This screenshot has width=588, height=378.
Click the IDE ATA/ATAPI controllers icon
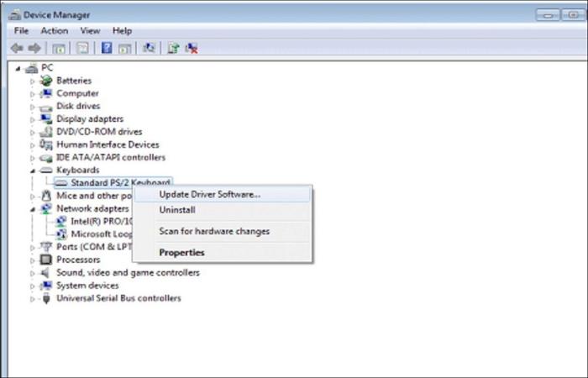[x=46, y=158]
